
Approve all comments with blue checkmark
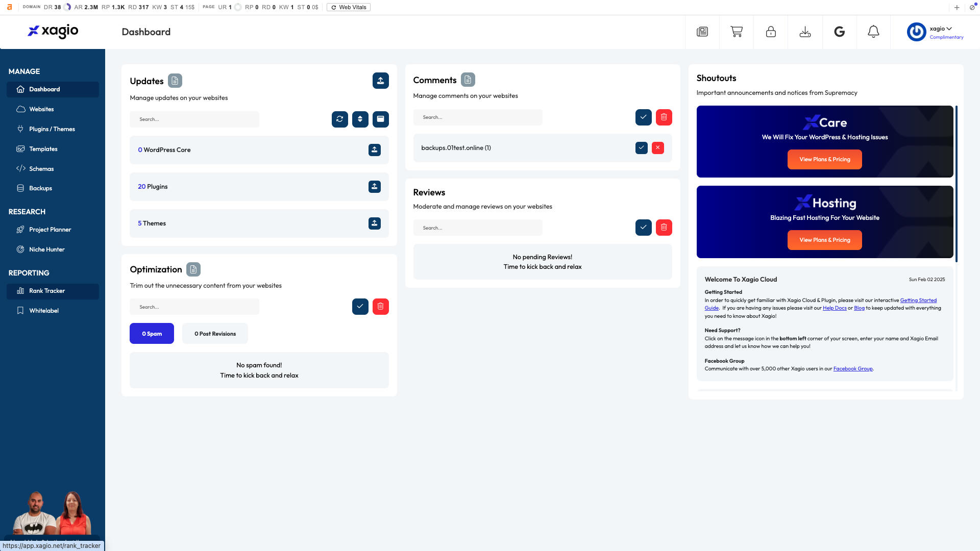(643, 117)
